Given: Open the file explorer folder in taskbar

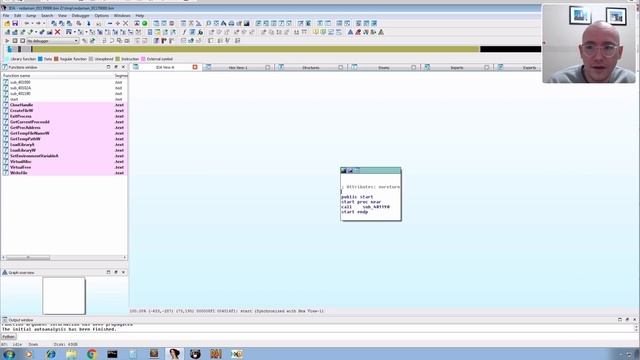Looking at the screenshot, I should 71,354.
